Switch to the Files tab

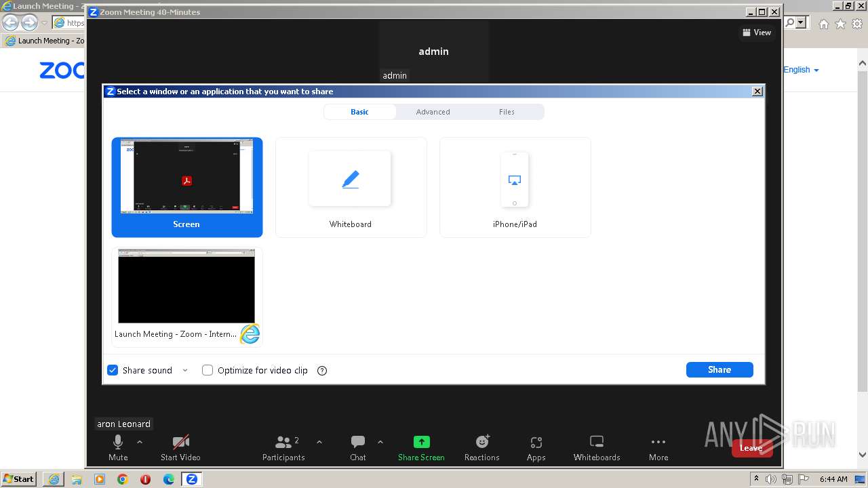[507, 112]
